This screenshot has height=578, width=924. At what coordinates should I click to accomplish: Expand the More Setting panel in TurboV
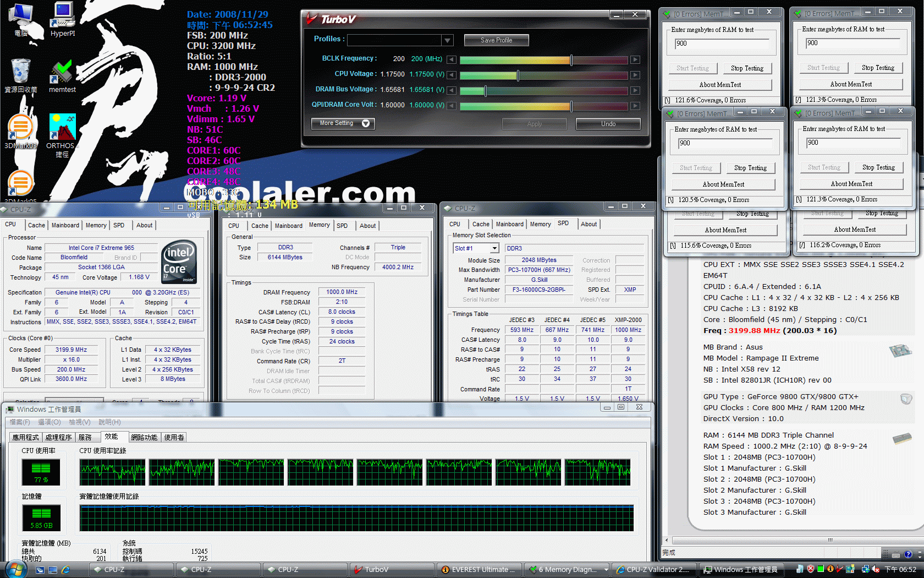click(343, 123)
